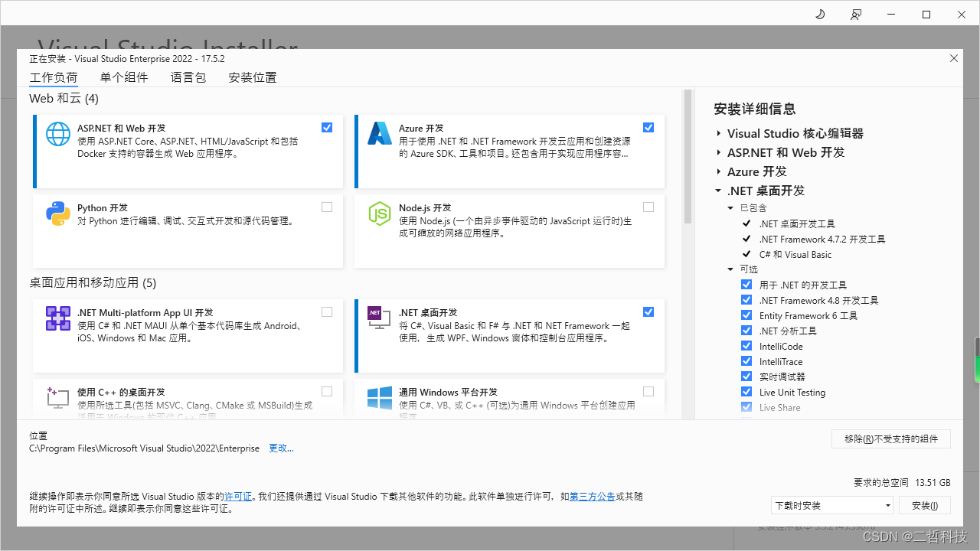Expand Azure 开发 in details panel
Screen dimensions: 980x551
point(719,171)
